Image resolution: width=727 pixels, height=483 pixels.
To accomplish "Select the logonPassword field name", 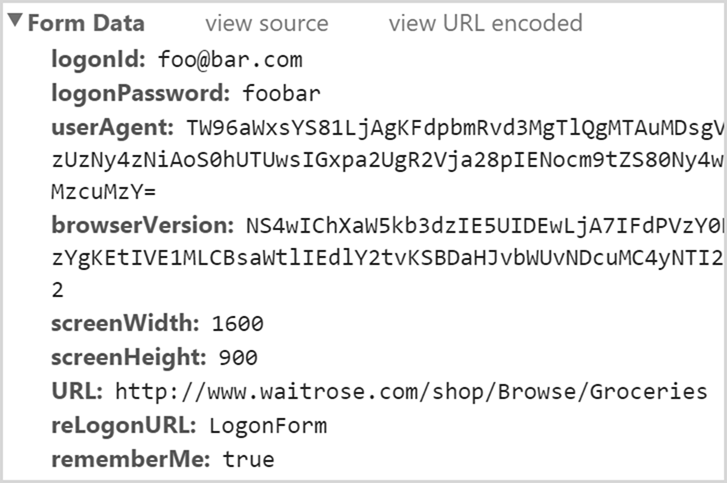I will click(x=140, y=93).
